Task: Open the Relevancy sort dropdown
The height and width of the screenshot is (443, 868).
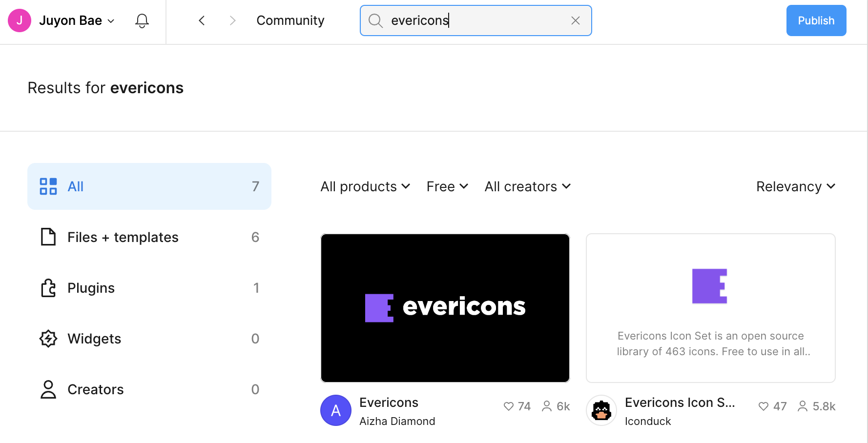Action: 796,186
